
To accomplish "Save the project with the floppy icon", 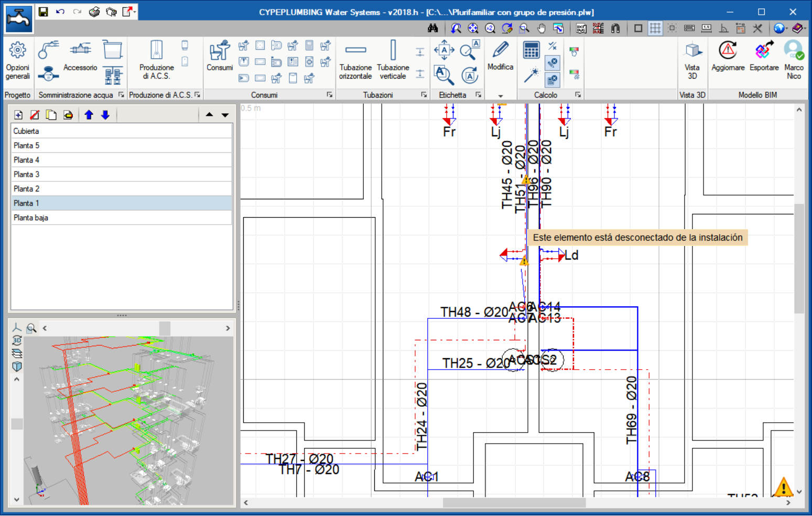I will (44, 12).
